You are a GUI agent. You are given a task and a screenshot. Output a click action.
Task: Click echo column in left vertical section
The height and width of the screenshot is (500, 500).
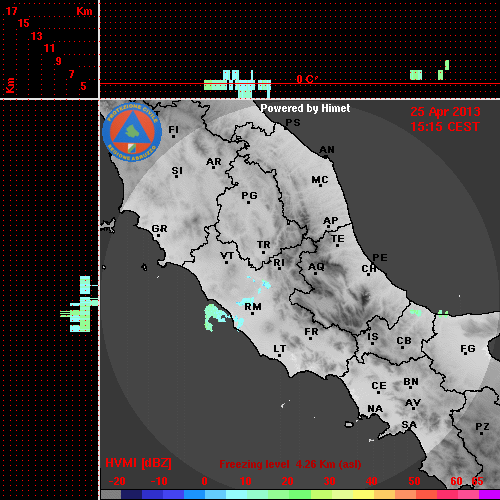click(x=82, y=304)
